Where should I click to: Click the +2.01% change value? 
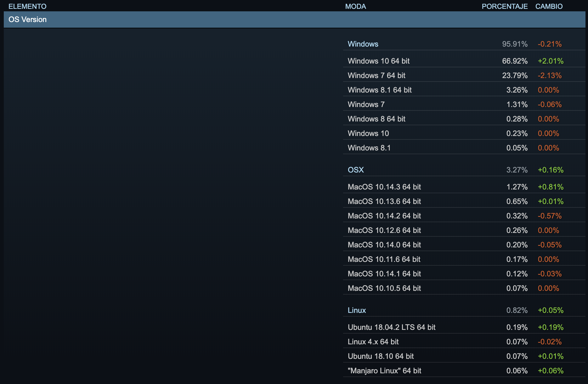click(551, 61)
